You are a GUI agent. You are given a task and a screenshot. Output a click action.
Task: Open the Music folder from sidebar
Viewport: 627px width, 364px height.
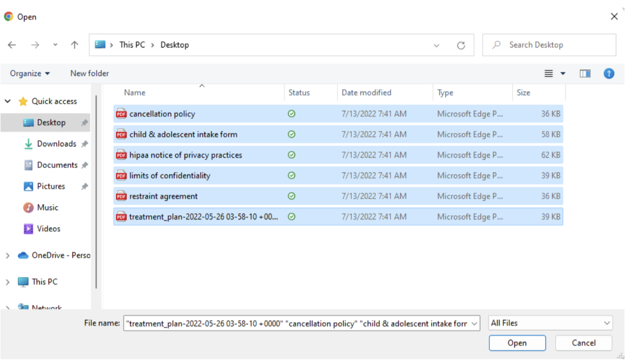coord(48,207)
